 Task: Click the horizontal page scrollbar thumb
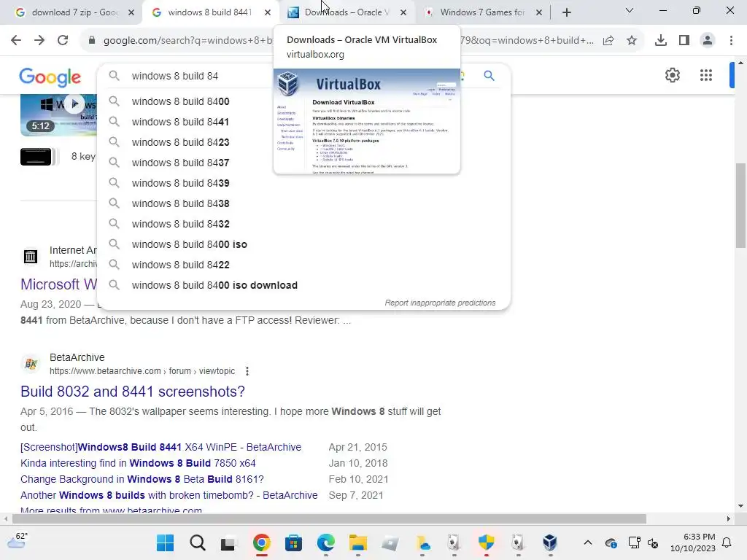[329, 518]
